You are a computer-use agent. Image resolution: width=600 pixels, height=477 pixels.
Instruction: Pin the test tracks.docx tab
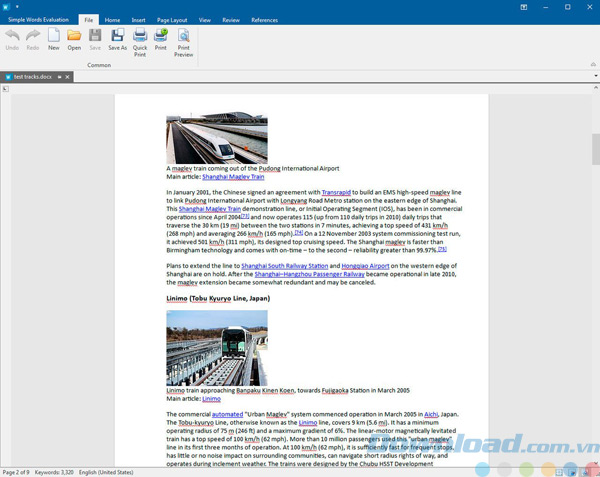tap(59, 76)
